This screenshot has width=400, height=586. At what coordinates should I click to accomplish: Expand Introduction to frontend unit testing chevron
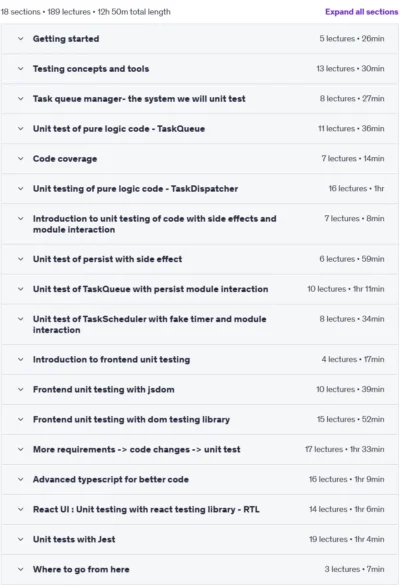click(x=21, y=360)
